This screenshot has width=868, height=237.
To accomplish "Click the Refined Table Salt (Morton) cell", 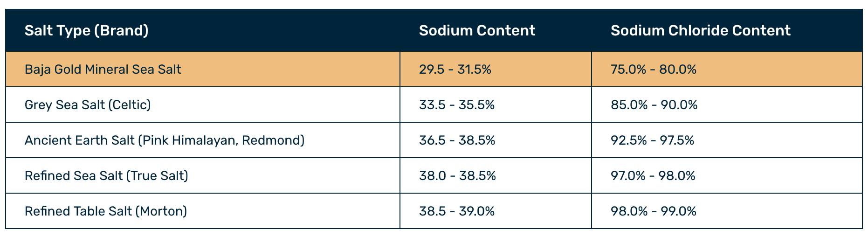I will [x=106, y=211].
